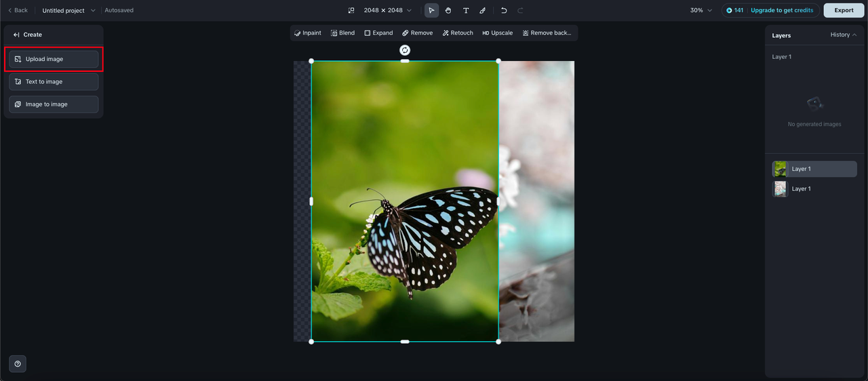This screenshot has width=868, height=381.
Task: Click the 141 credits counter
Action: pos(735,10)
